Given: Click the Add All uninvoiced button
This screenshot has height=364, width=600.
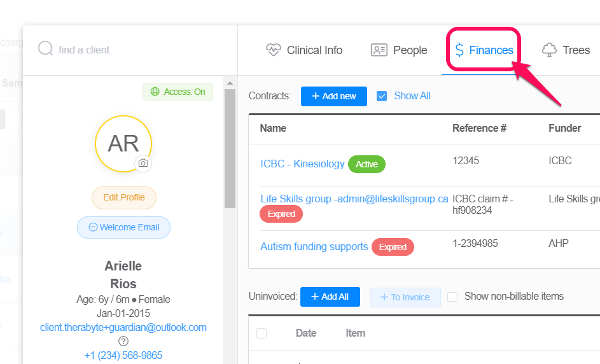Looking at the screenshot, I should [x=330, y=297].
